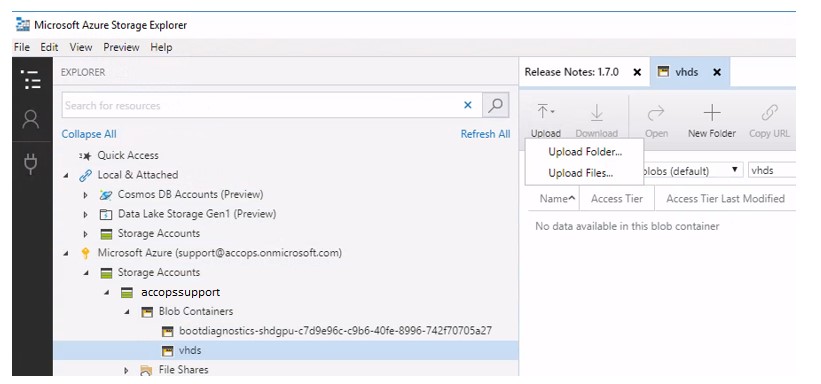Click the vhds container icon in tree
821x384 pixels.
[x=167, y=350]
